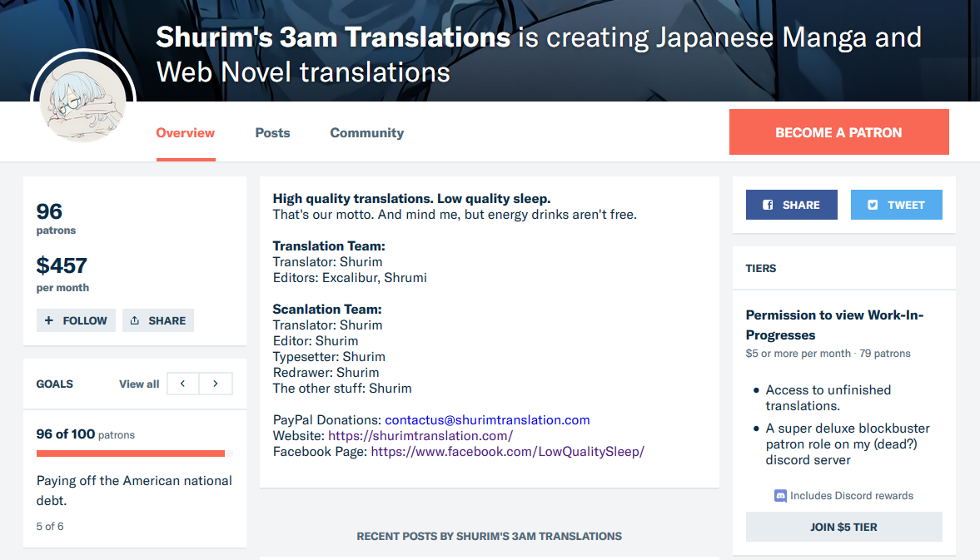This screenshot has width=980, height=560.
Task: Click the Shurim's 3am Translations page title
Action: (x=333, y=37)
